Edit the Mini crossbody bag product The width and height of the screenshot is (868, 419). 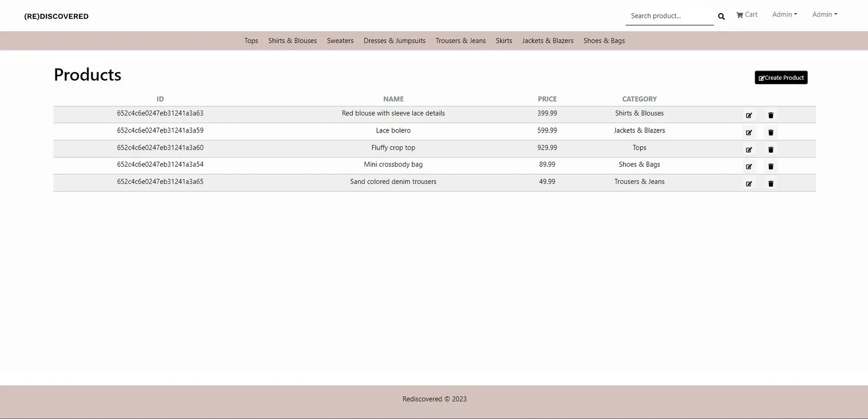click(749, 166)
